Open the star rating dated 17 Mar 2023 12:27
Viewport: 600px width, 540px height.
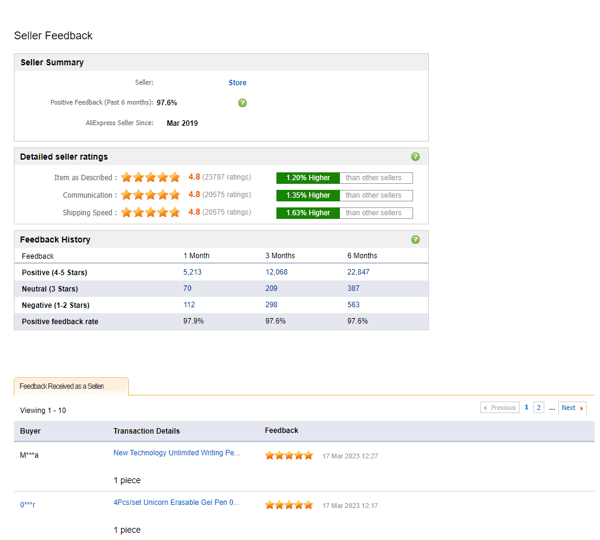pyautogui.click(x=289, y=455)
